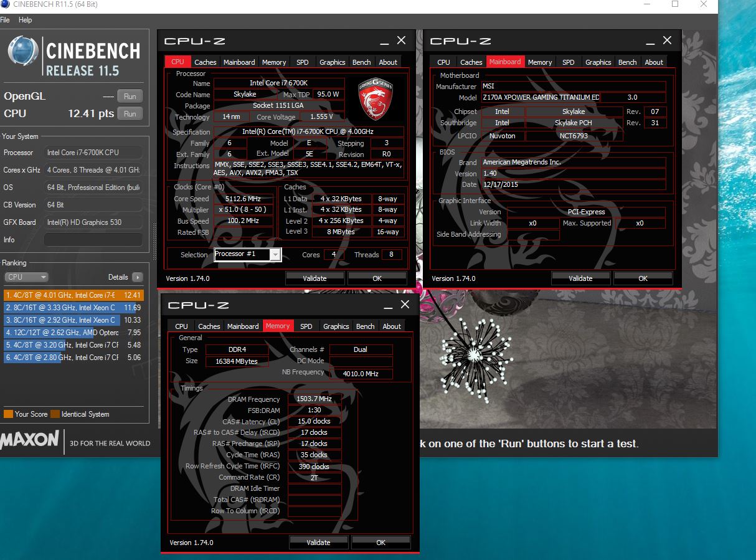Switch to Graphics tab in Mainboard window

(598, 62)
